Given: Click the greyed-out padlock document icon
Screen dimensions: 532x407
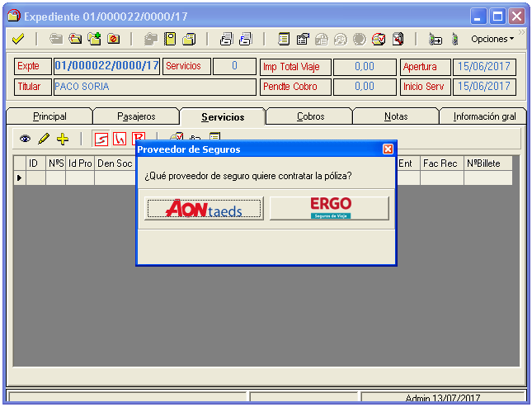Looking at the screenshot, I should coord(322,40).
